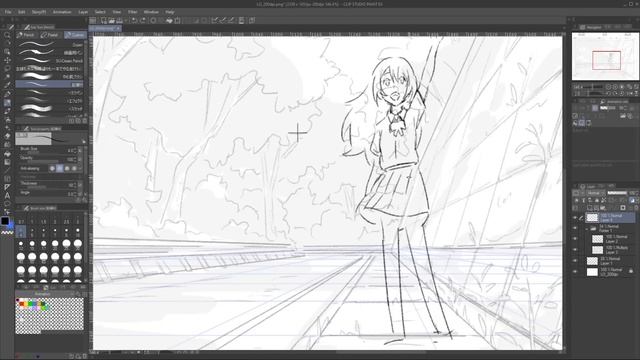Open the Animation menu
Screen dimensions: 640x360
62,12
